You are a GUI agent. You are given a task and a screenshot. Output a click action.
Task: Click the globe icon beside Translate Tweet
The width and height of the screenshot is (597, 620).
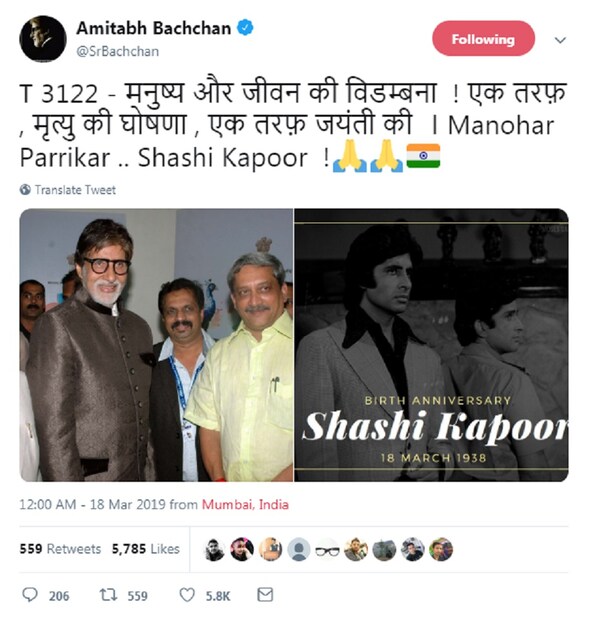click(x=25, y=190)
